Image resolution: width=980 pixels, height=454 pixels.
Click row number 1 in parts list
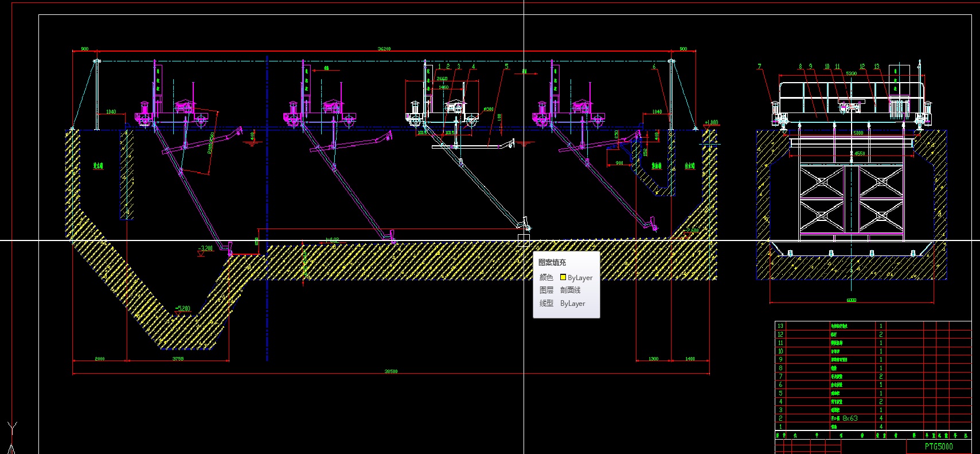(x=780, y=426)
